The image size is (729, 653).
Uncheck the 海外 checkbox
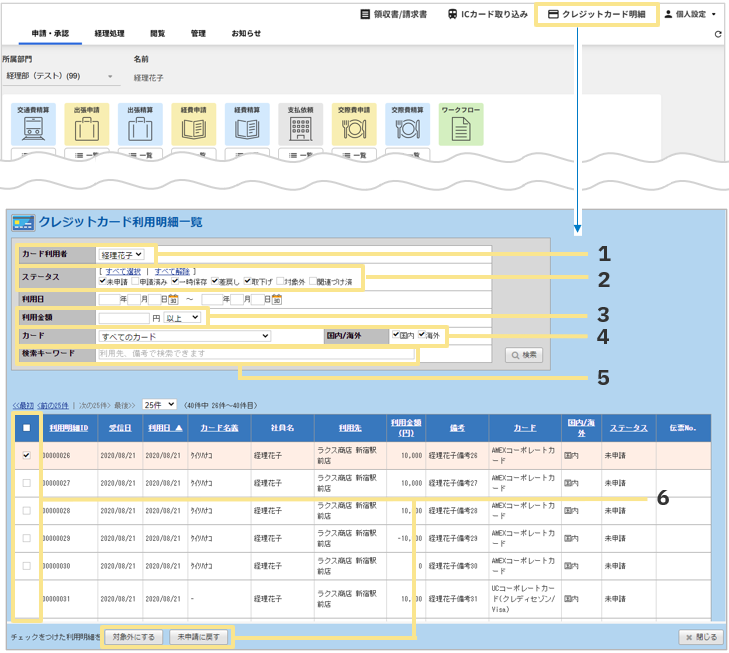pos(422,335)
